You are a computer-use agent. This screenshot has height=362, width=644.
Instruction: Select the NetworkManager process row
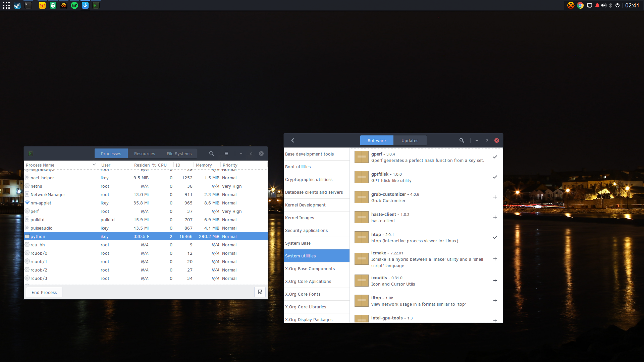pos(146,194)
